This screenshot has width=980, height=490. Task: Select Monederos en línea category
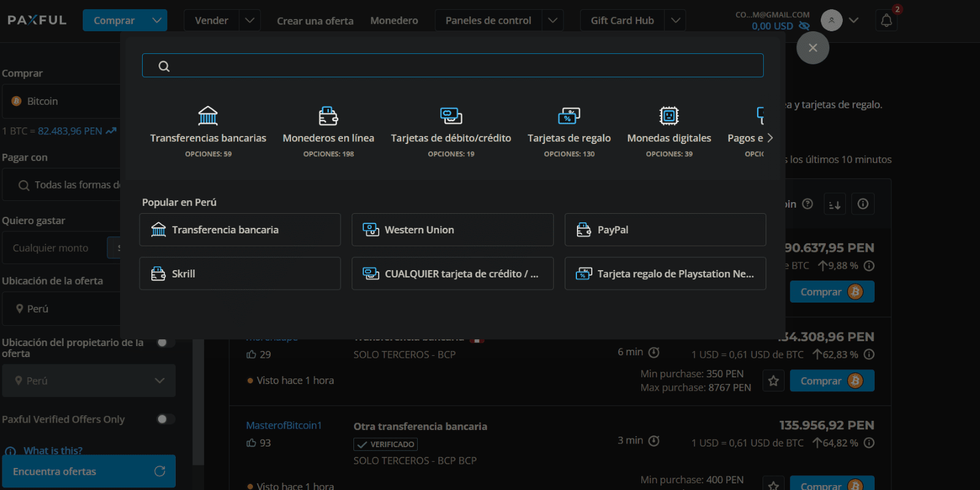[x=328, y=132]
